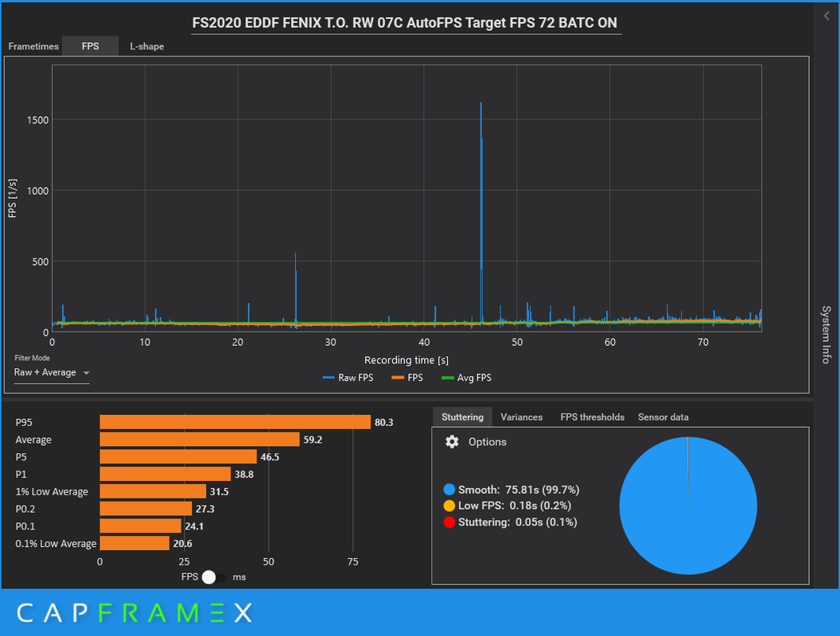Open the Filter Mode dropdown
This screenshot has height=636, width=840.
[x=52, y=373]
